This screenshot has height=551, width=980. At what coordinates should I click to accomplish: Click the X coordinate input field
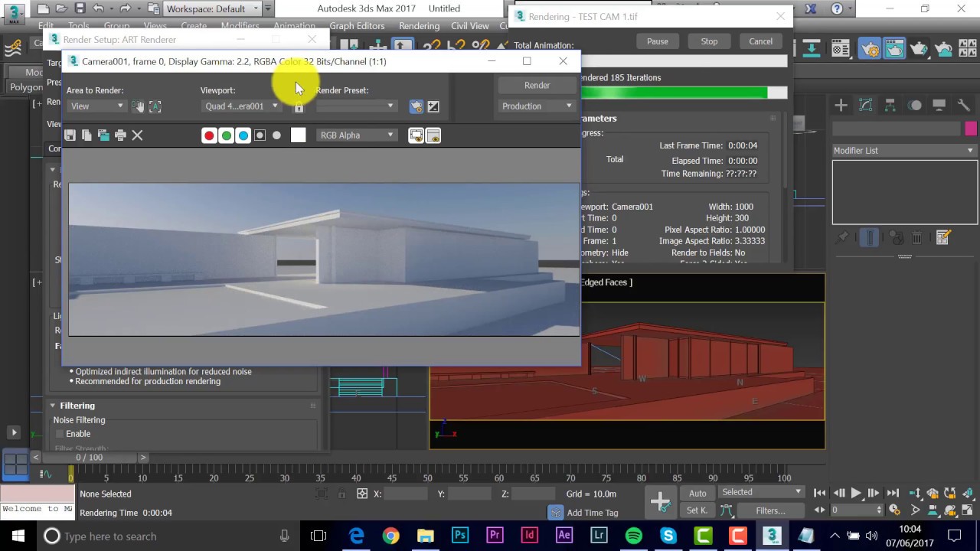406,494
